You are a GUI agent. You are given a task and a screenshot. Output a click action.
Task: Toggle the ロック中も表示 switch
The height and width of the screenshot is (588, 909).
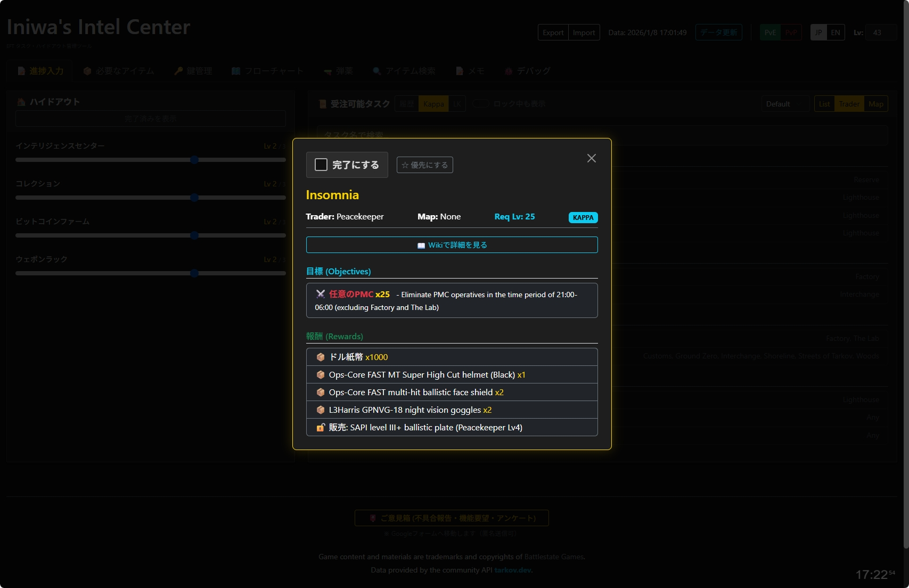click(x=480, y=104)
